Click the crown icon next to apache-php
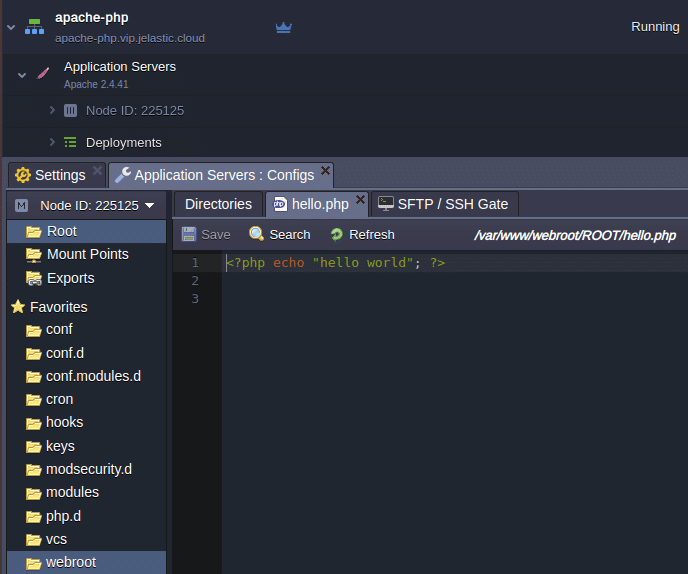The image size is (688, 574). pos(284,28)
